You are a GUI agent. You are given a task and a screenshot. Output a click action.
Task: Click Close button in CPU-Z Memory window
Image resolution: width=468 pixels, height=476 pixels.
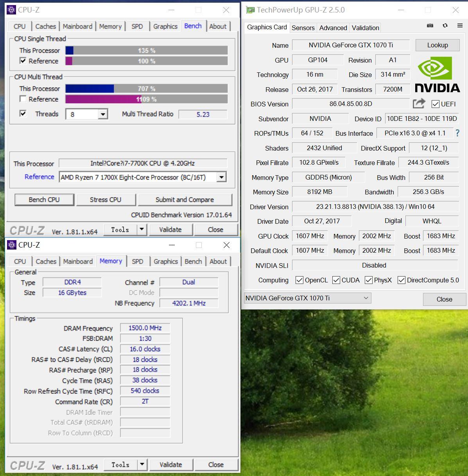(x=216, y=465)
